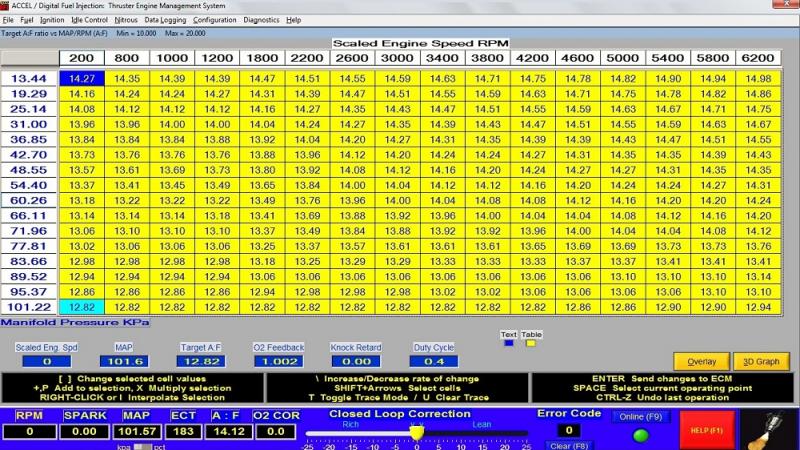Click the Clear (F8) error button

click(569, 446)
